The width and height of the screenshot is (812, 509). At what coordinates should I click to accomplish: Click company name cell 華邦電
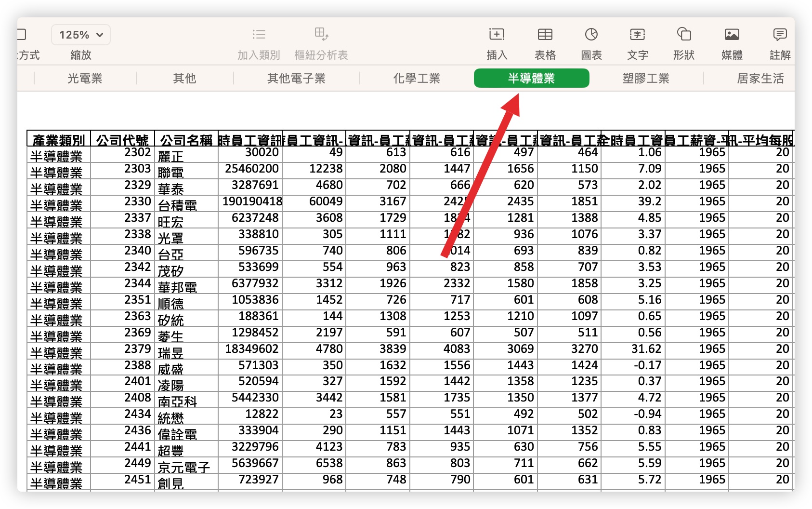point(186,286)
